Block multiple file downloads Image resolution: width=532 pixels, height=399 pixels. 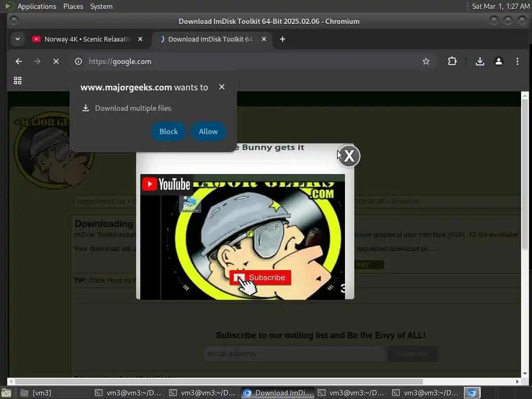[168, 131]
